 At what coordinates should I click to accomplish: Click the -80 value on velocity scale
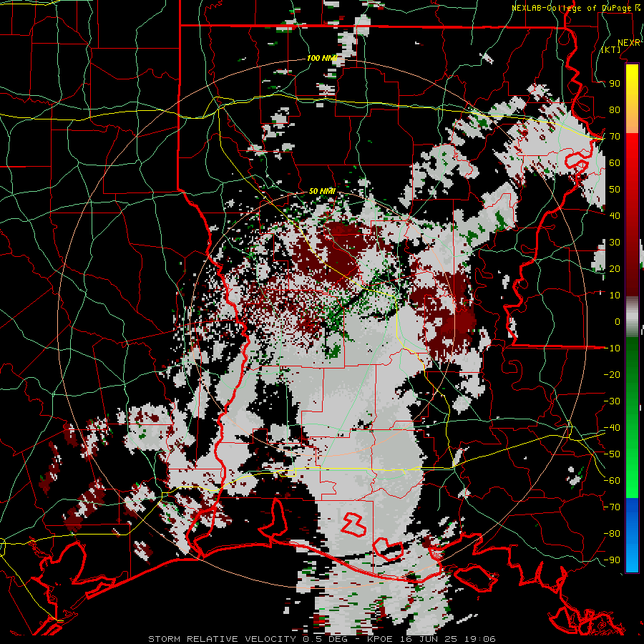coord(612,534)
